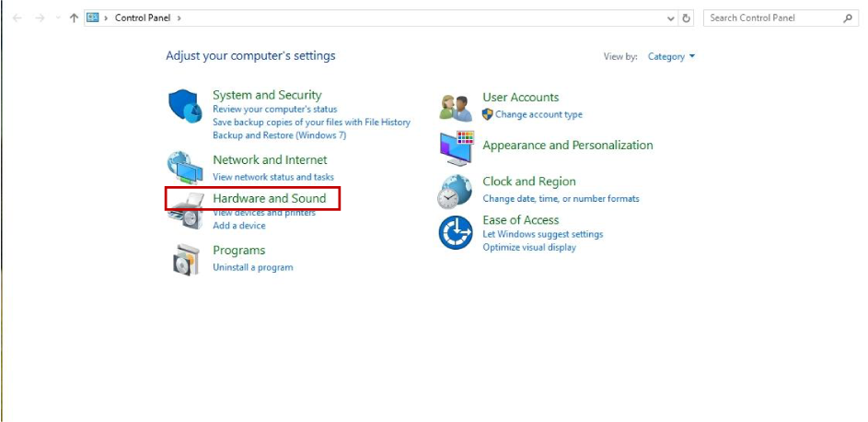Screen dimensions: 868x422
Task: Click the Network and Internet globe icon
Action: [x=185, y=167]
